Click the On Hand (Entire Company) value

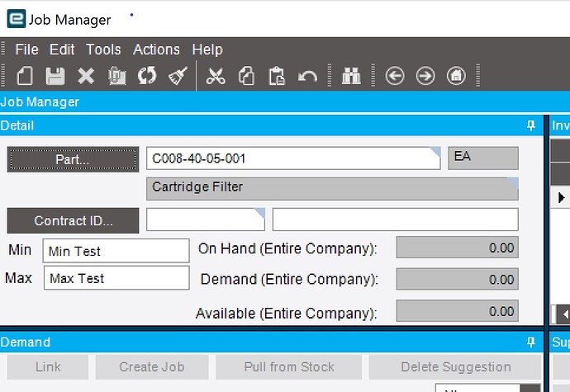coord(458,248)
